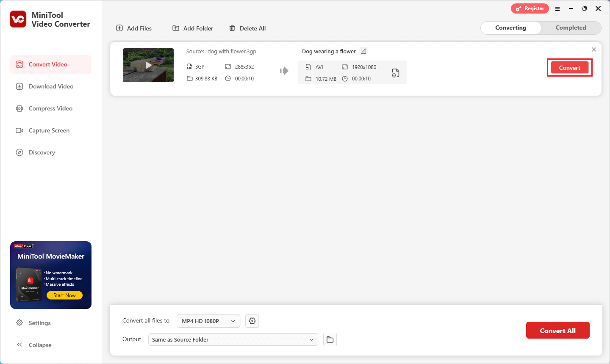Click the Settings gear icon in sidebar
Viewport: 610px width, 364px height.
pos(19,323)
